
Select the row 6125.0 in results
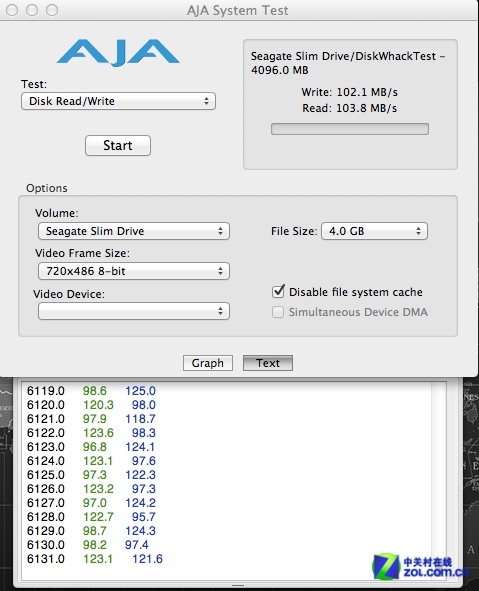tap(91, 475)
